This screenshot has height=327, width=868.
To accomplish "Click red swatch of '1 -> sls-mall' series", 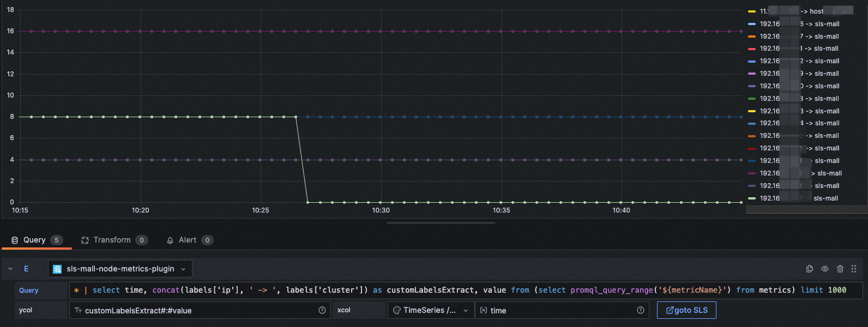I will coord(752,49).
